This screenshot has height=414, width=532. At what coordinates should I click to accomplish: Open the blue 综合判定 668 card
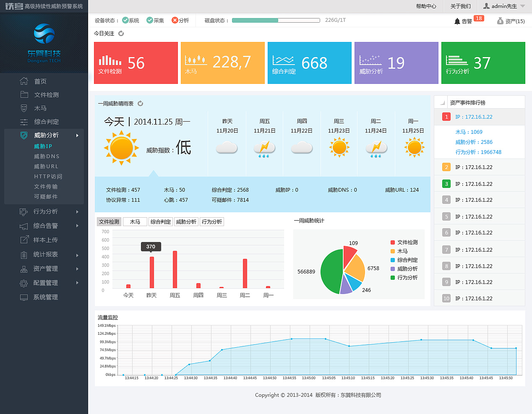310,63
